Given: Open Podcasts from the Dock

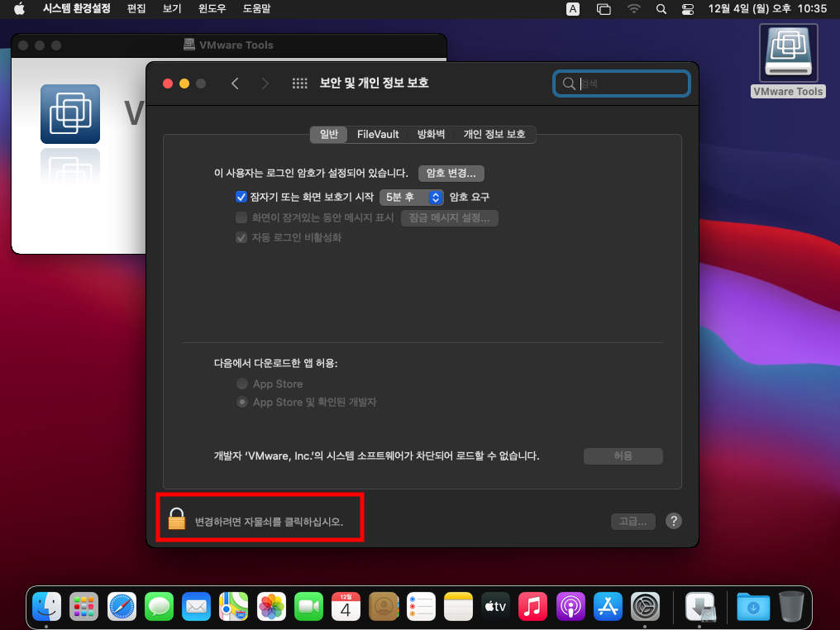Looking at the screenshot, I should click(x=570, y=607).
